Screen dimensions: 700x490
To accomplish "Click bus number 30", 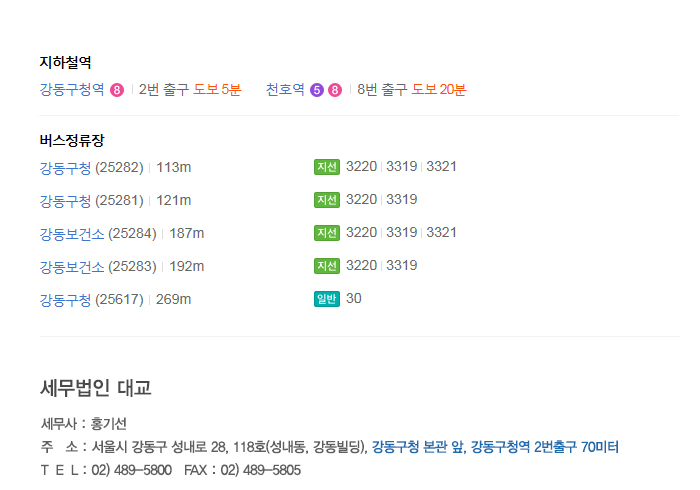I will coord(354,299).
